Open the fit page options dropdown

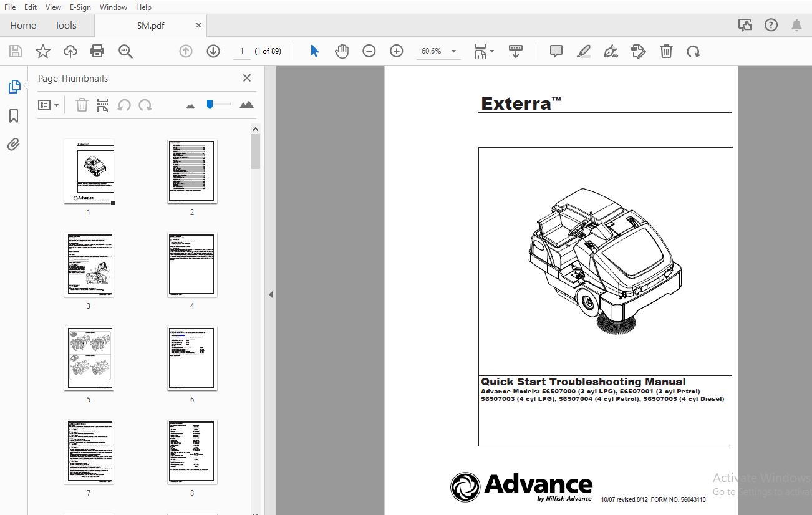point(484,51)
